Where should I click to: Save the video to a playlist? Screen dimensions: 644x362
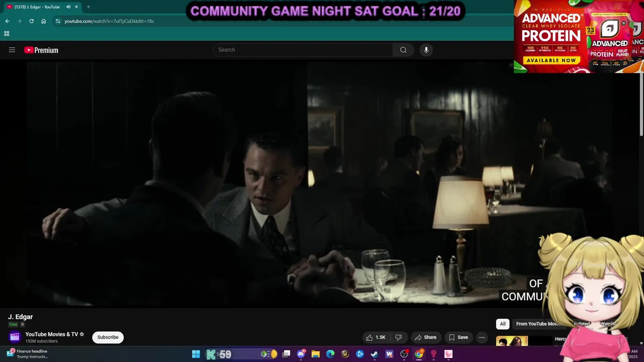(x=458, y=337)
